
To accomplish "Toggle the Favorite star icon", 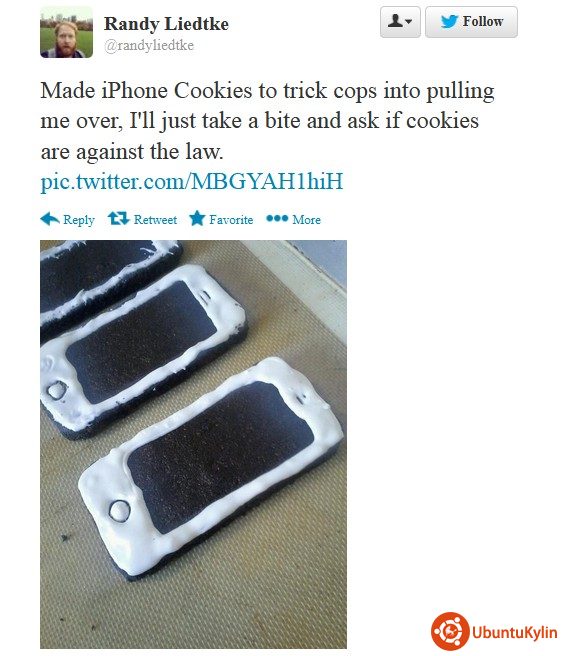I will [x=197, y=218].
